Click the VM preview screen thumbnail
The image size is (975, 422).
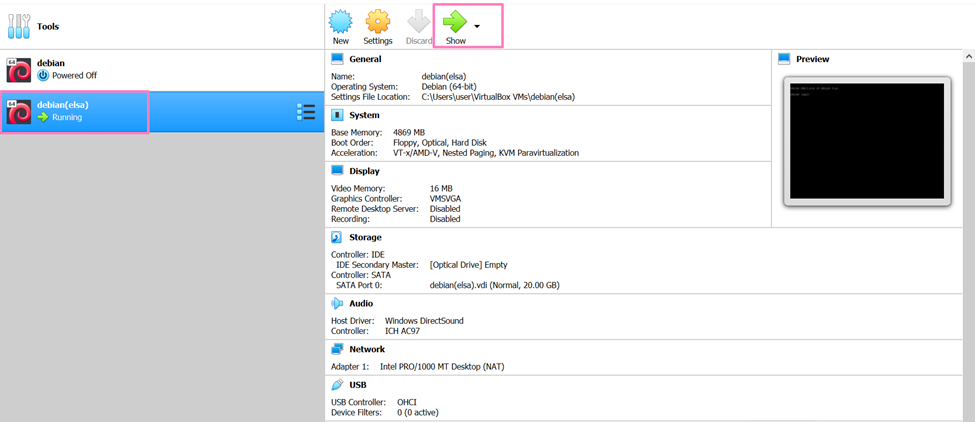pyautogui.click(x=867, y=141)
